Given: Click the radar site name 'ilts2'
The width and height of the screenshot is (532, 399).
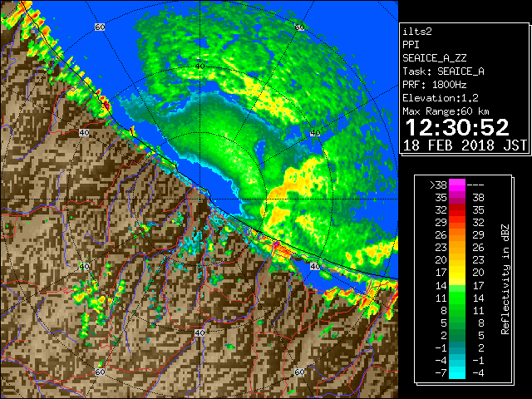Looking at the screenshot, I should click(x=417, y=32).
